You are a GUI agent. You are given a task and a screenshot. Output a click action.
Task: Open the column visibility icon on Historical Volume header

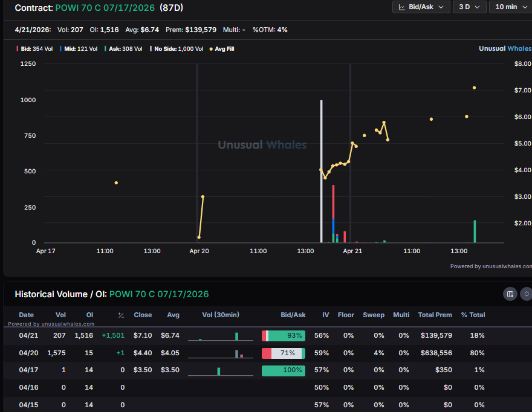(x=510, y=294)
